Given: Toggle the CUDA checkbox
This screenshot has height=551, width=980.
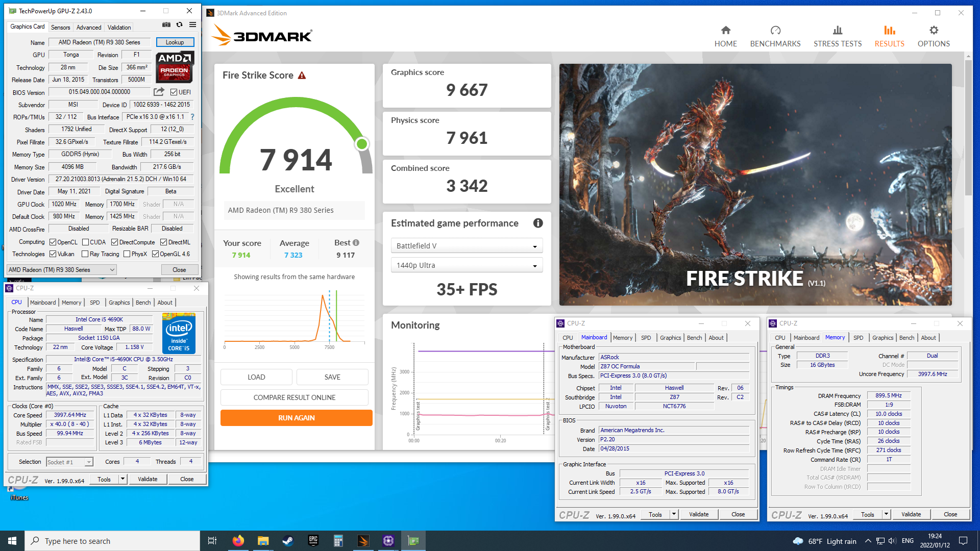Looking at the screenshot, I should 85,242.
